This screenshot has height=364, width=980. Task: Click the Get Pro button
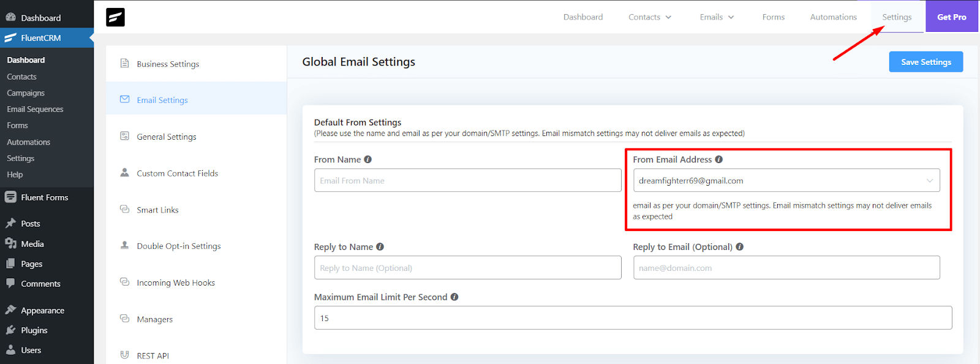coord(951,17)
